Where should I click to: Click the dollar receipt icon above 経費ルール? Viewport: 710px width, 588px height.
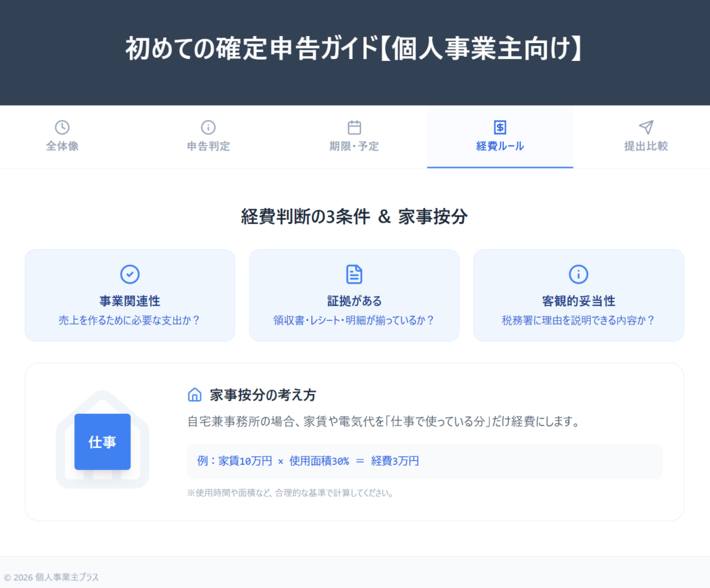(x=500, y=127)
